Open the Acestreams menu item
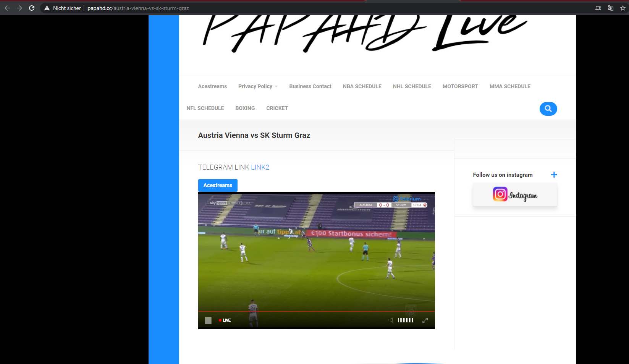629x364 pixels. point(212,86)
